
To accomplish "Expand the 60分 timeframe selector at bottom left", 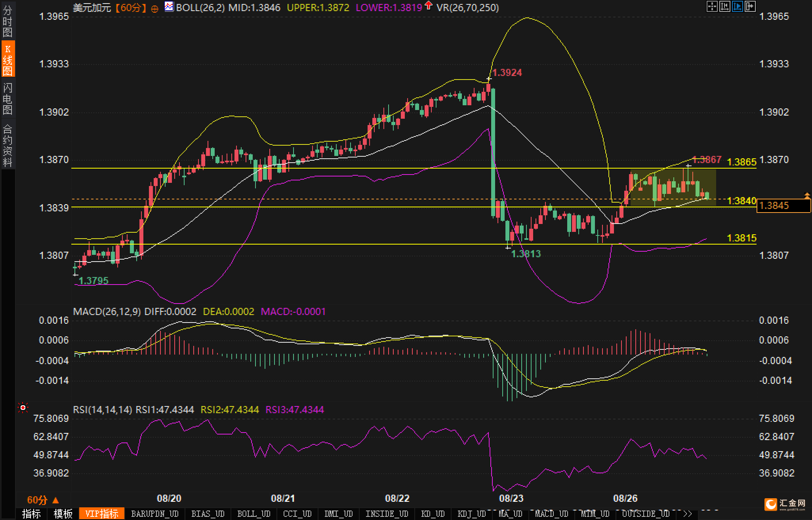I will [43, 500].
